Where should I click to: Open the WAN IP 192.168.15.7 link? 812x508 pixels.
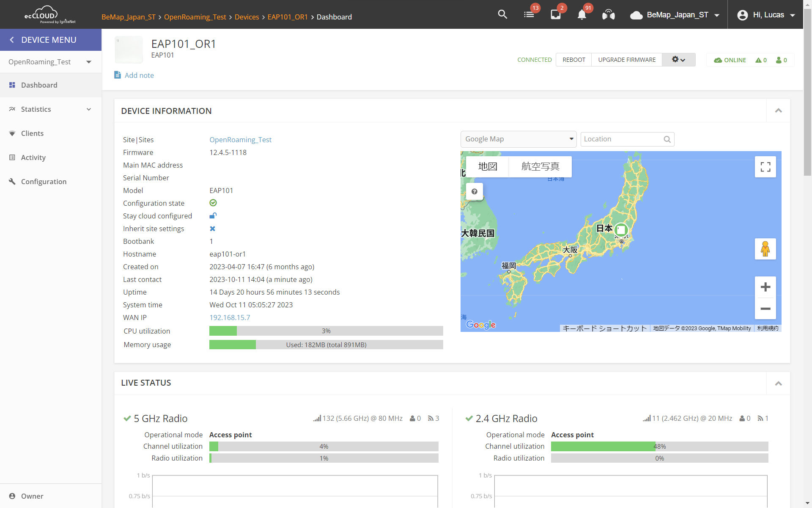click(230, 317)
